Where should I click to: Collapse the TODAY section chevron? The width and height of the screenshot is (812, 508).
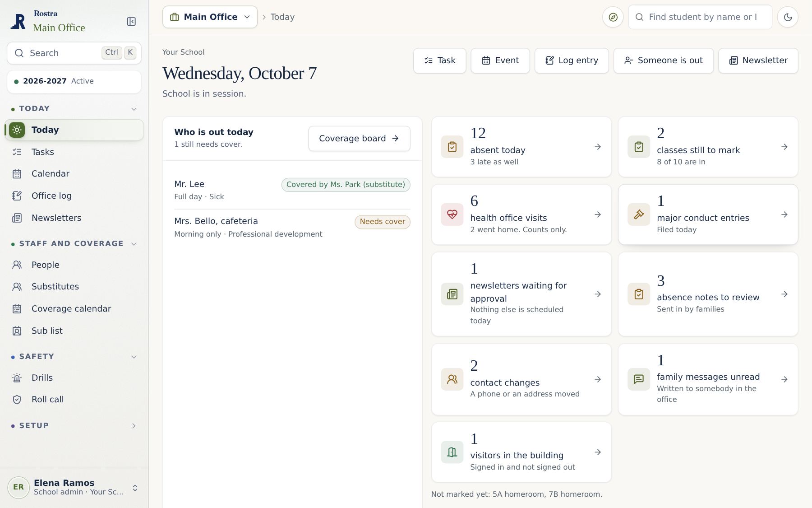(134, 109)
